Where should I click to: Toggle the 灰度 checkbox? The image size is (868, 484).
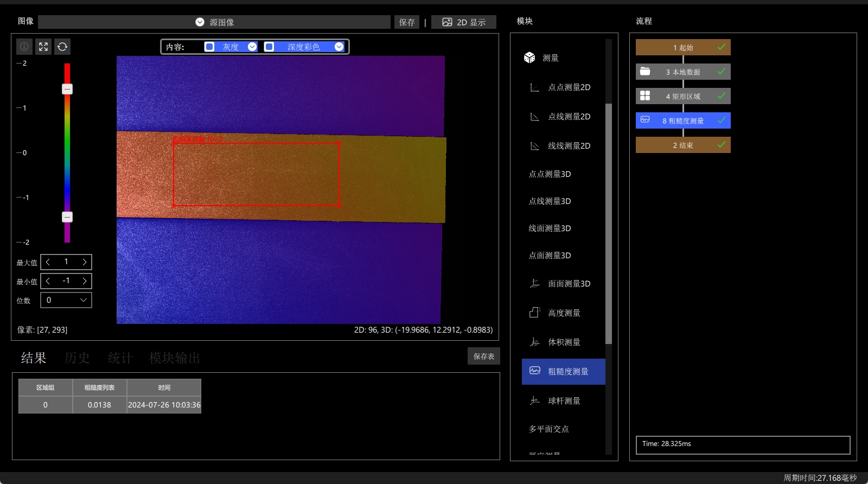point(209,47)
